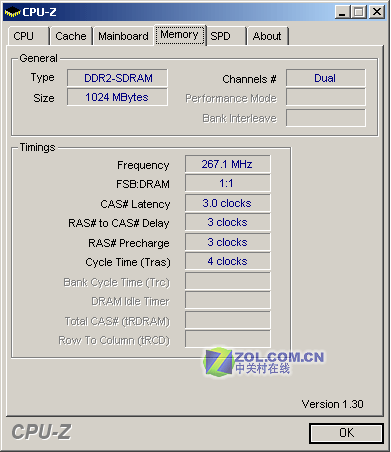The image size is (391, 452).
Task: Open the Cache tab
Action: (x=71, y=36)
